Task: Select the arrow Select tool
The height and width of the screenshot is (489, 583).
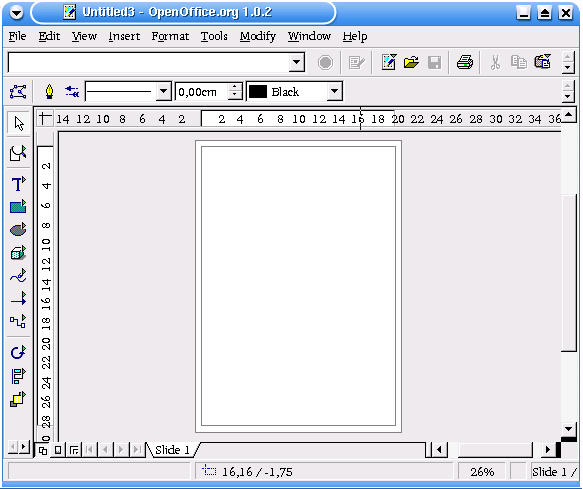Action: (18, 123)
